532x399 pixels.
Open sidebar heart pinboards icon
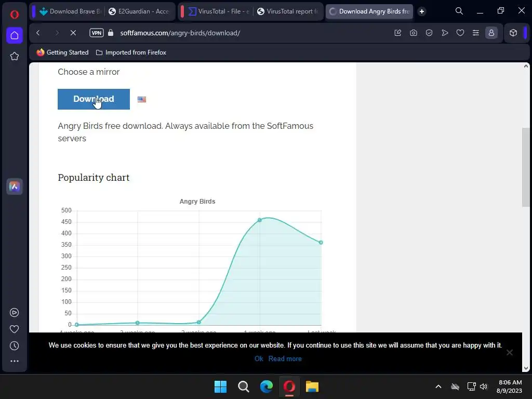[x=14, y=329]
